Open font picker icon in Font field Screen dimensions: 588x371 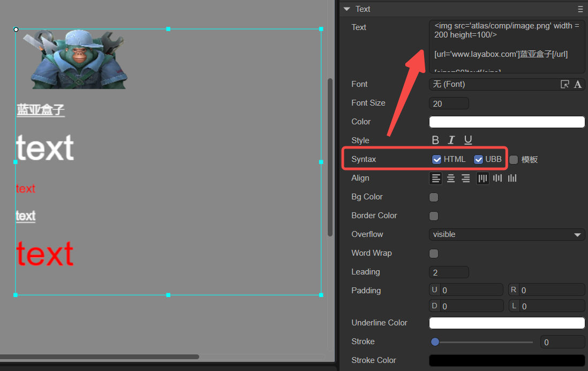pyautogui.click(x=564, y=84)
